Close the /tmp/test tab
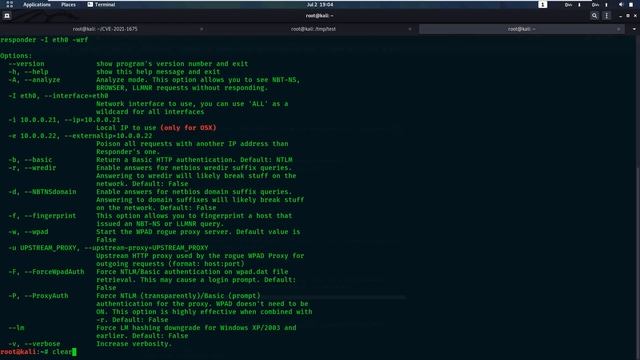 point(409,29)
